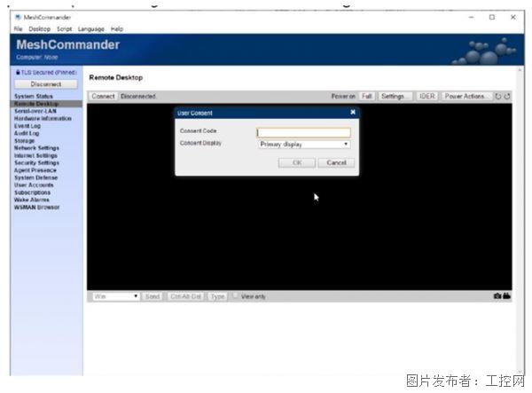Click OK in User Consent dialog
532x393 pixels.
pyautogui.click(x=297, y=162)
